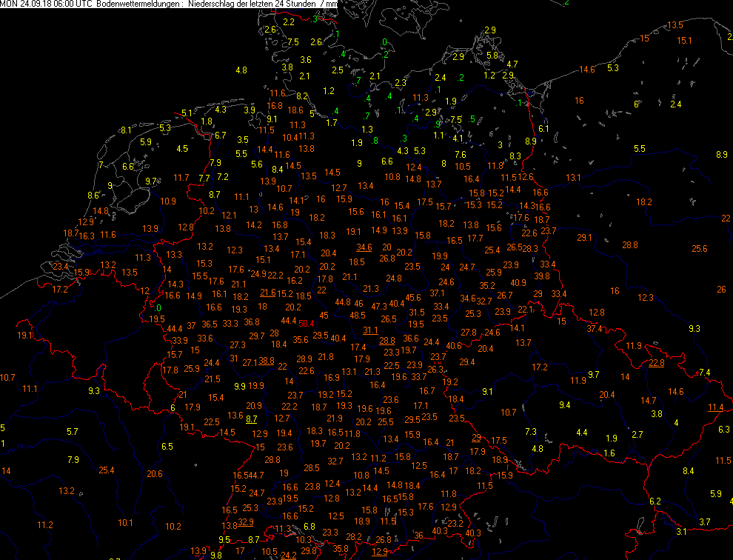
Task: Pick the red 39.8 reading
Action: [542, 276]
